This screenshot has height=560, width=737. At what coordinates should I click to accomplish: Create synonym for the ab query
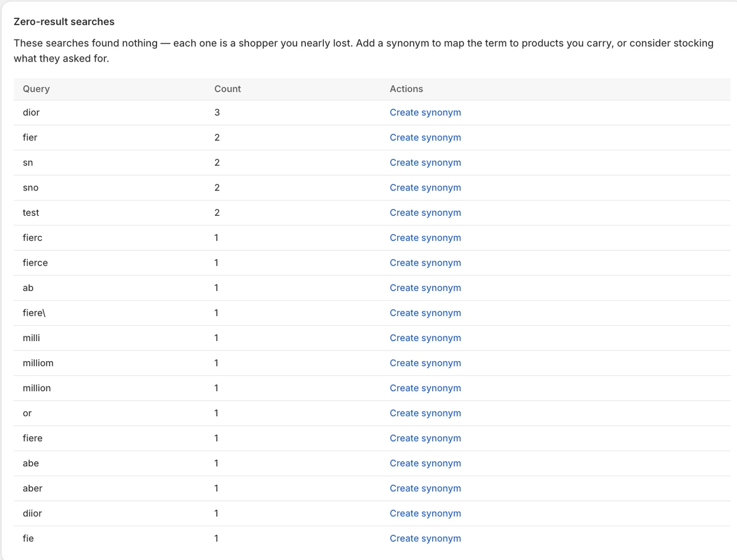[425, 288]
